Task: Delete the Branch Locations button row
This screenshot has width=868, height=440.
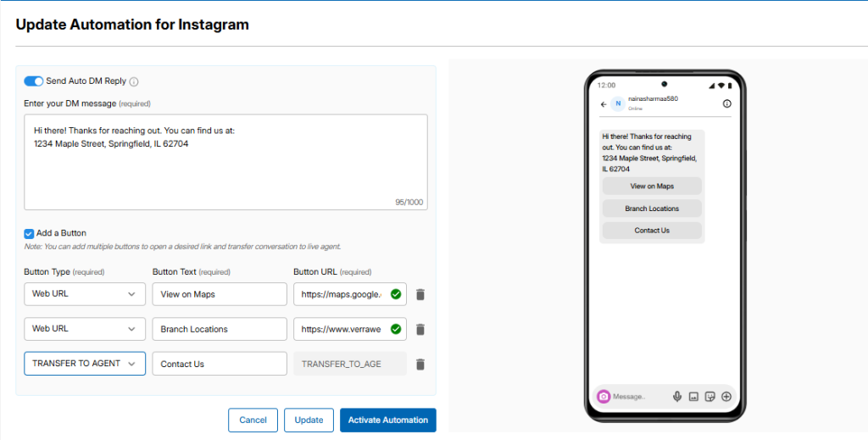Action: click(420, 329)
